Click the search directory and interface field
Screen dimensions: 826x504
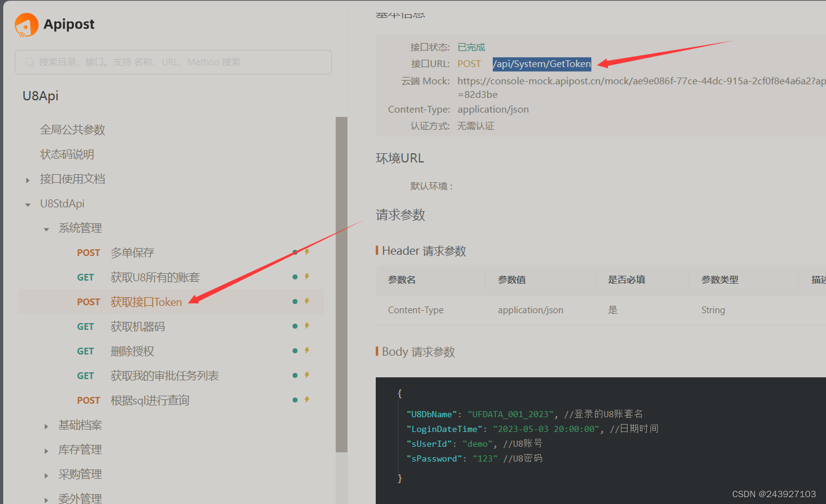pyautogui.click(x=173, y=62)
